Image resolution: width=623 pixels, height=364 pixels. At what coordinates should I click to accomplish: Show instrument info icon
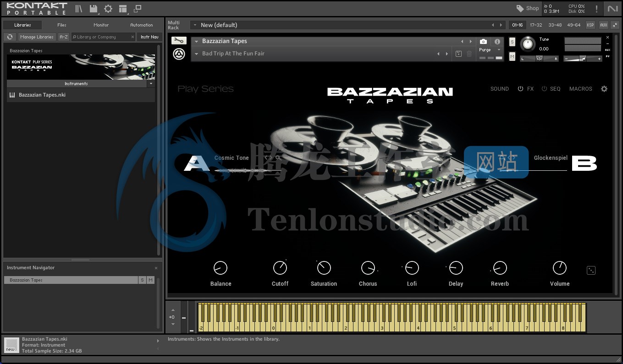tap(497, 42)
